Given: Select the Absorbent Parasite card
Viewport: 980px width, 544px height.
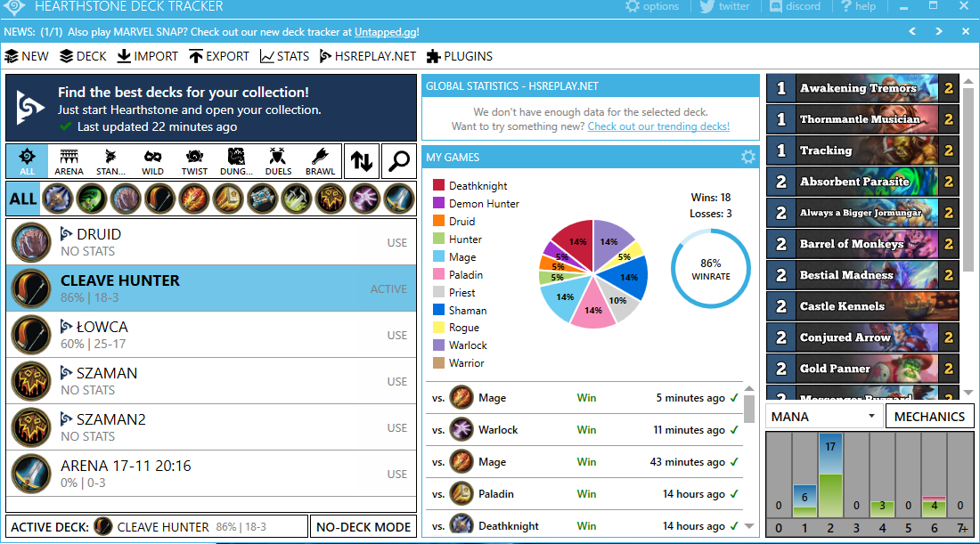Looking at the screenshot, I should pyautogui.click(x=862, y=182).
